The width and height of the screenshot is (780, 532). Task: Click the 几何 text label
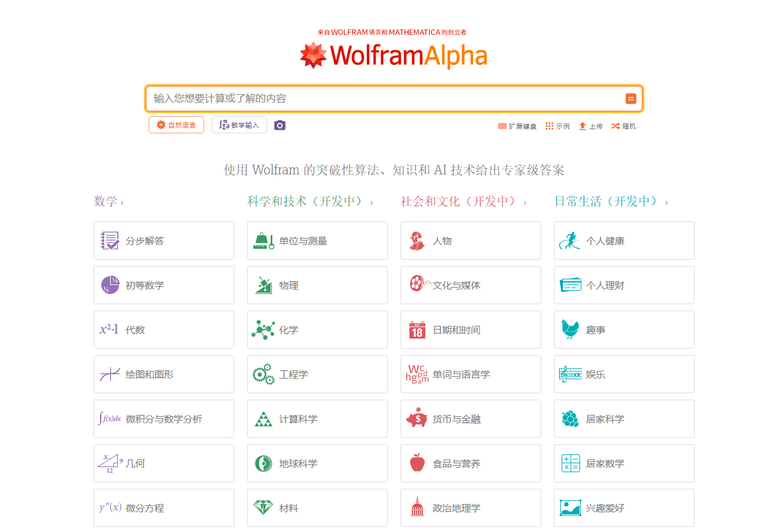[135, 464]
